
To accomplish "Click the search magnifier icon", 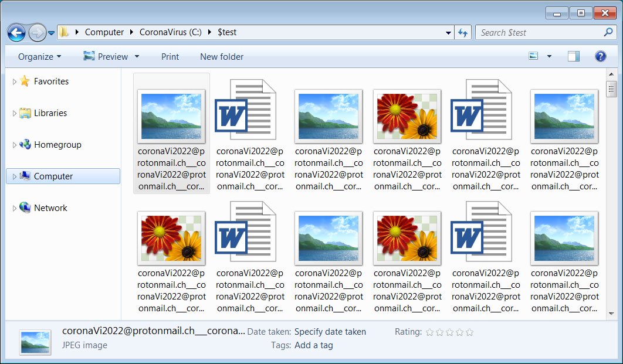I will coord(608,33).
